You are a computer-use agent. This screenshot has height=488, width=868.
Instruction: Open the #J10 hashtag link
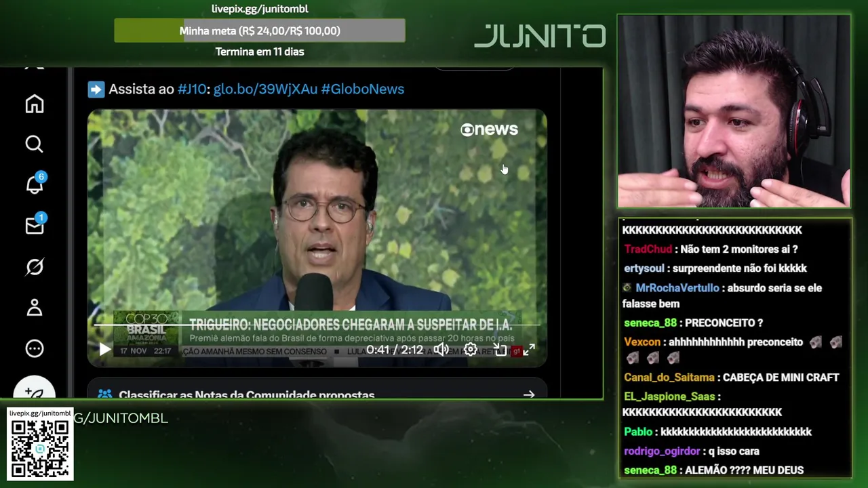pos(192,89)
